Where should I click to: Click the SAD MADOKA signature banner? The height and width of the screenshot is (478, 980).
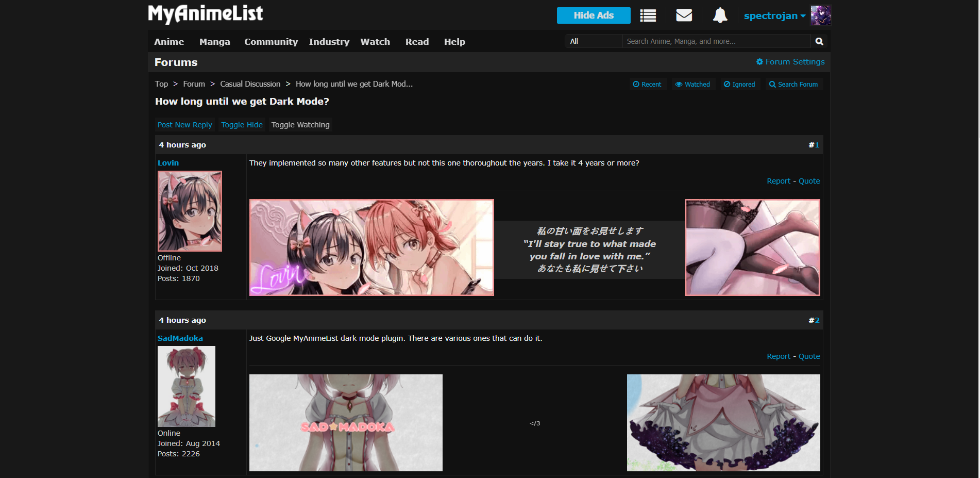coord(346,423)
